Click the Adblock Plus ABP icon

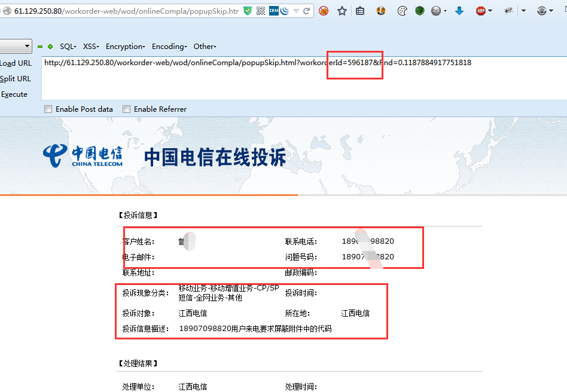tap(481, 11)
